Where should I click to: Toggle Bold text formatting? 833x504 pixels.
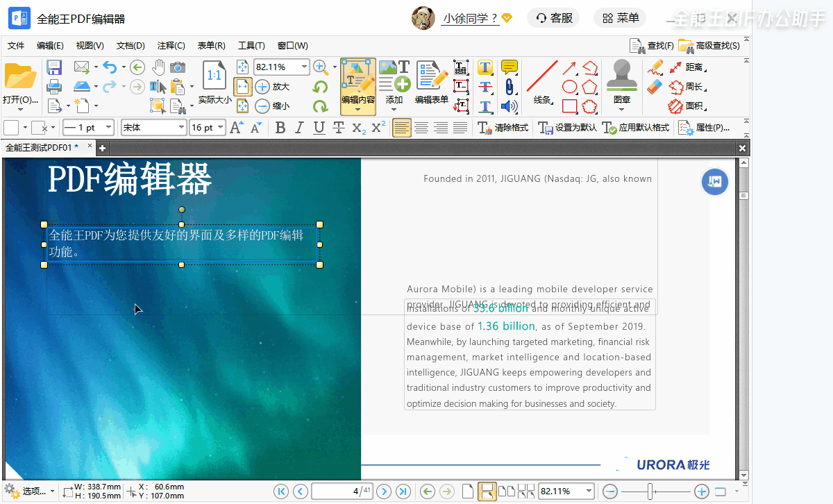(x=280, y=128)
